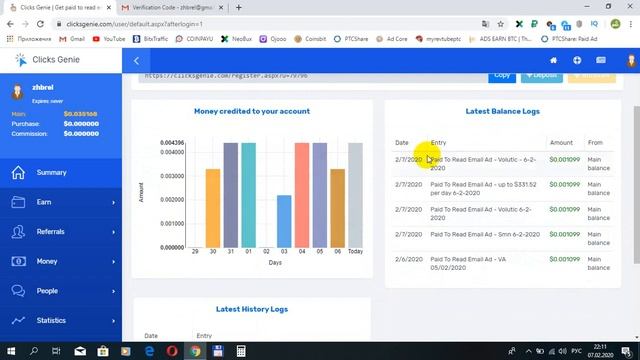
Task: Open Ojooo bookmark
Action: point(273,39)
